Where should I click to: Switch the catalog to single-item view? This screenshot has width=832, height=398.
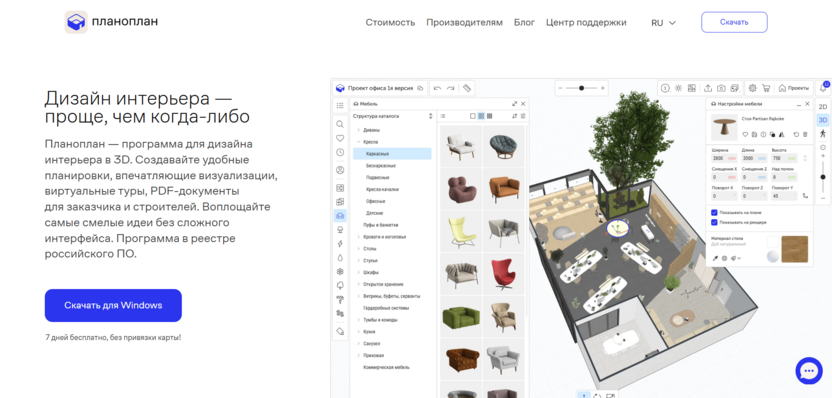click(x=473, y=116)
